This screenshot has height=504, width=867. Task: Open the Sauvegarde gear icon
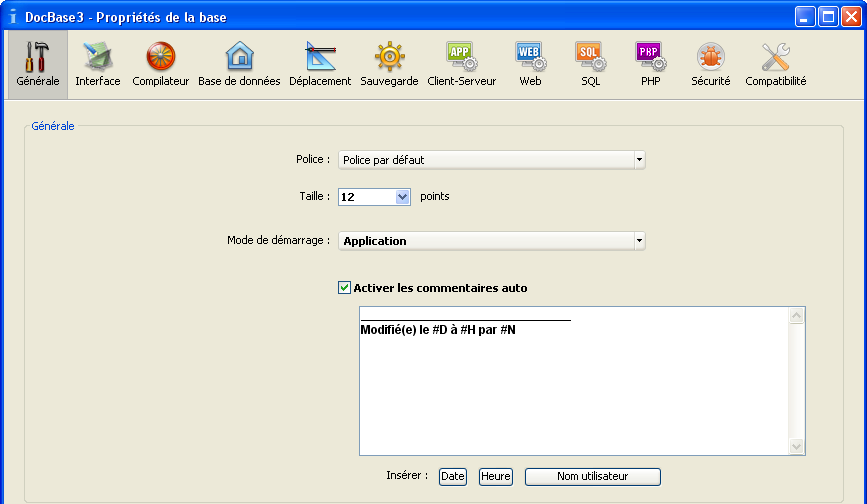pyautogui.click(x=389, y=64)
